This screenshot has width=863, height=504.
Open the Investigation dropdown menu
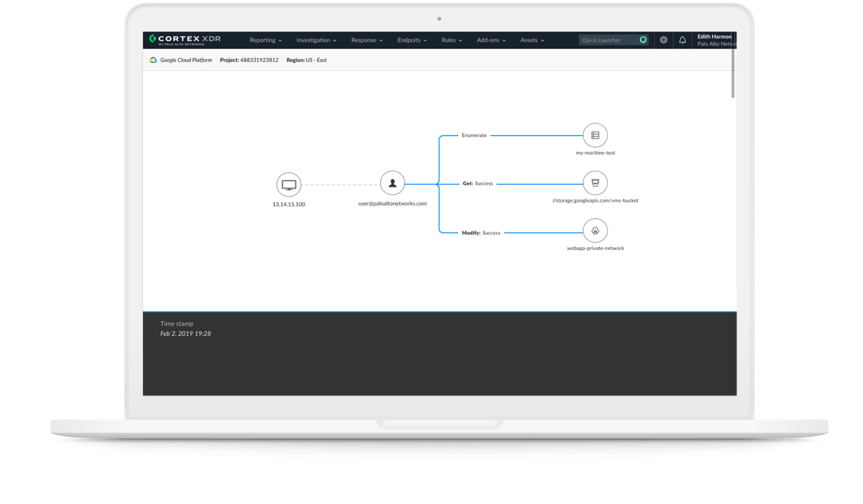click(x=316, y=40)
